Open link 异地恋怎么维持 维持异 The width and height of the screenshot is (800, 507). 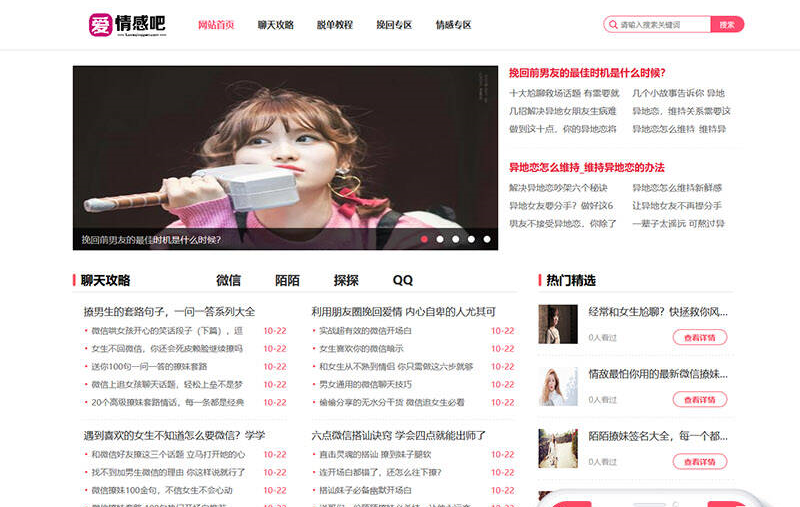679,129
